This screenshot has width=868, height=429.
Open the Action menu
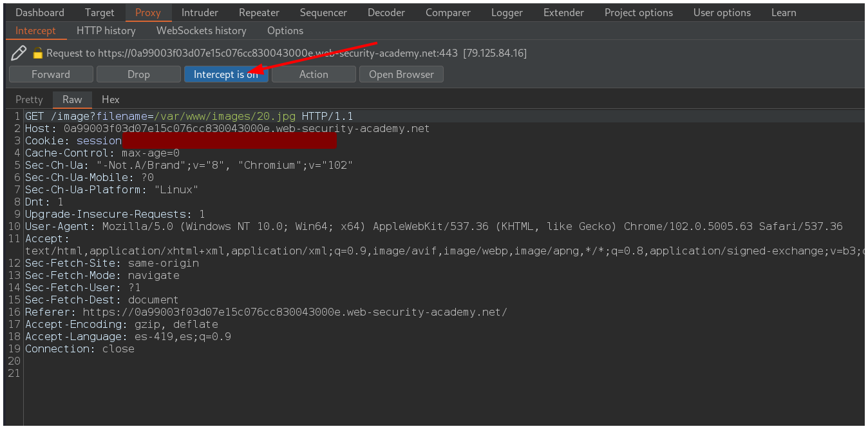[x=314, y=74]
